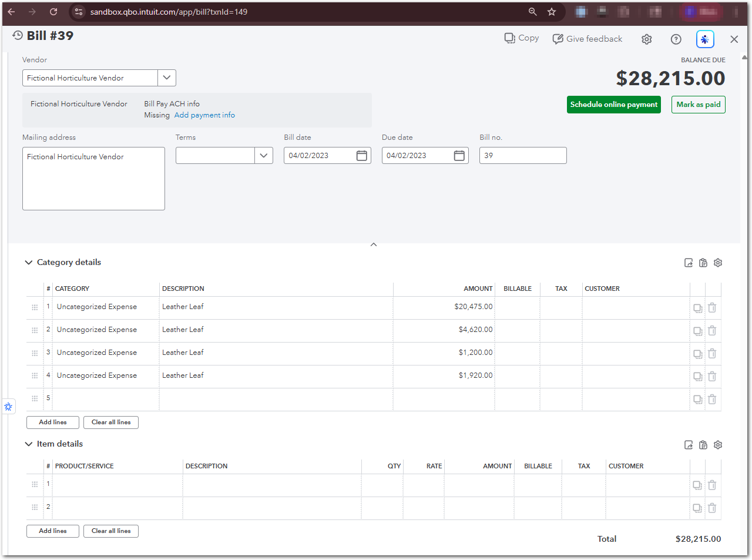The height and width of the screenshot is (560, 752).
Task: Delete category line 4 ($1,920.00)
Action: click(x=712, y=377)
